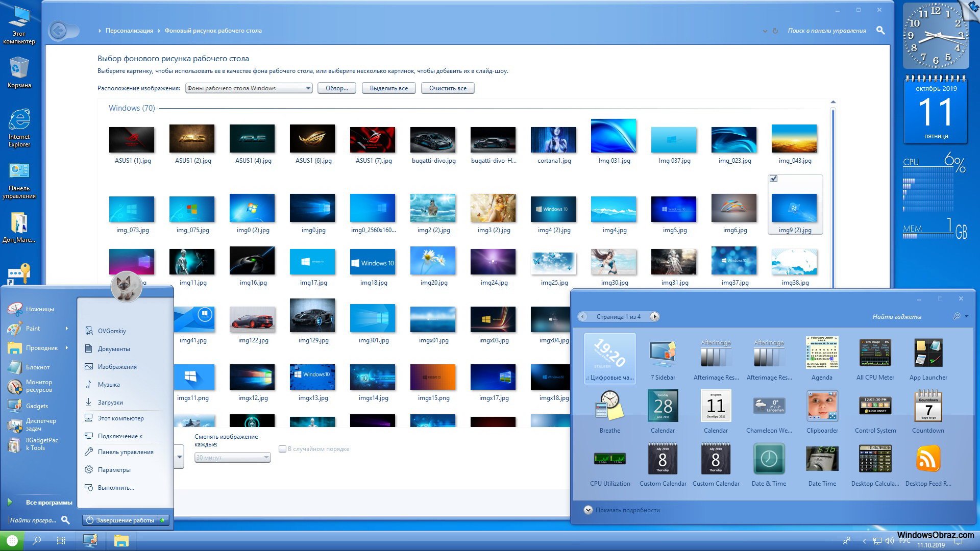This screenshot has height=551, width=980.
Task: Select the bugatti-divo.jpg thumbnail
Action: (433, 140)
